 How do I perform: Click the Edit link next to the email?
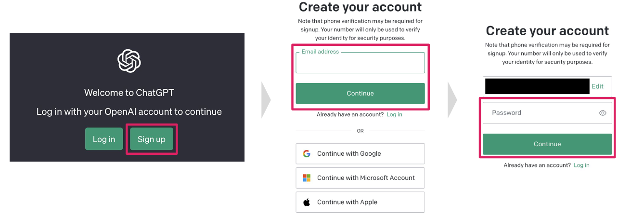pos(597,86)
